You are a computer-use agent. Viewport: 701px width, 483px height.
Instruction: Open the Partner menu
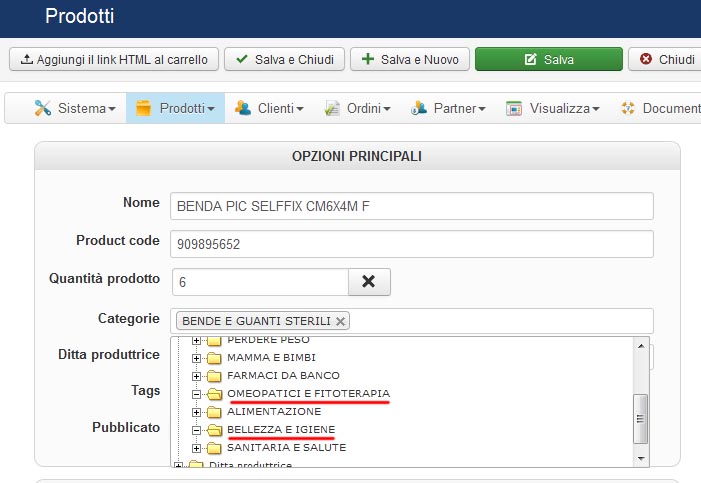click(x=448, y=108)
